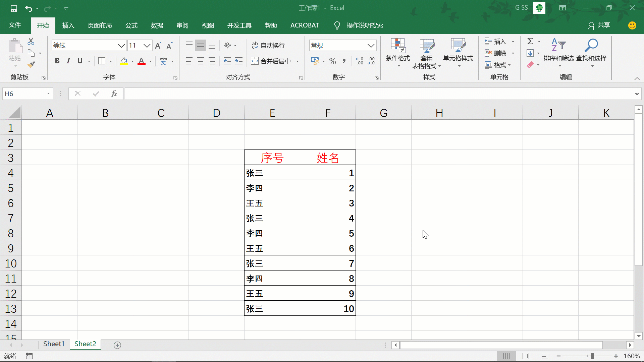The width and height of the screenshot is (644, 362).
Task: Apply bold formatting from the font group
Action: 57,61
